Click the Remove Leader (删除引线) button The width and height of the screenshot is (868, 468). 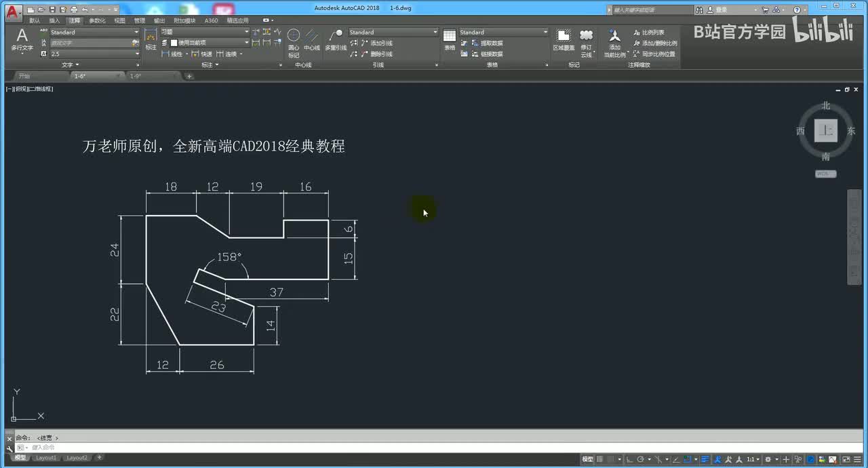(x=376, y=54)
